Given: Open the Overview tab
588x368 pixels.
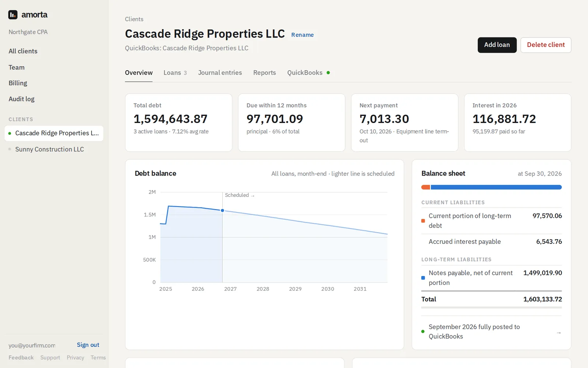Looking at the screenshot, I should pyautogui.click(x=139, y=72).
